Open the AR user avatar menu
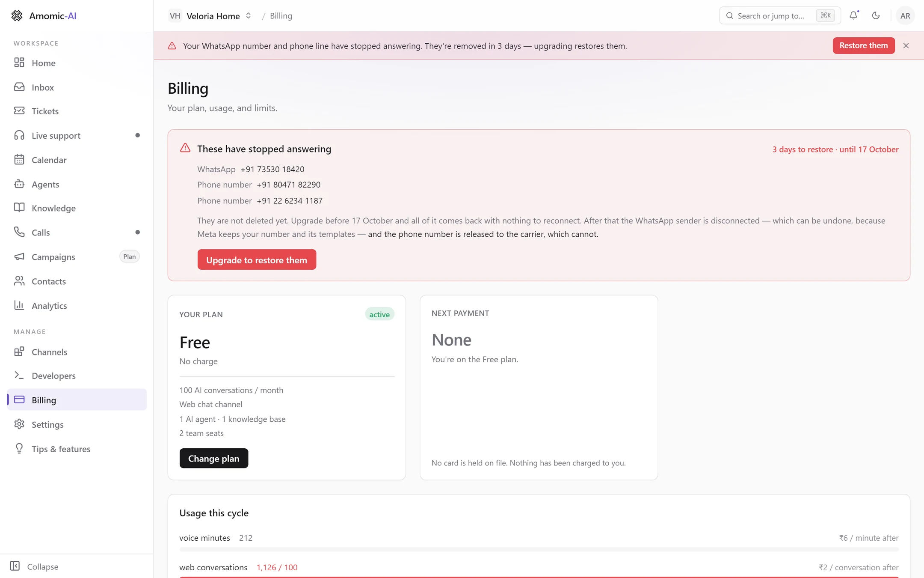The height and width of the screenshot is (578, 924). pos(905,16)
